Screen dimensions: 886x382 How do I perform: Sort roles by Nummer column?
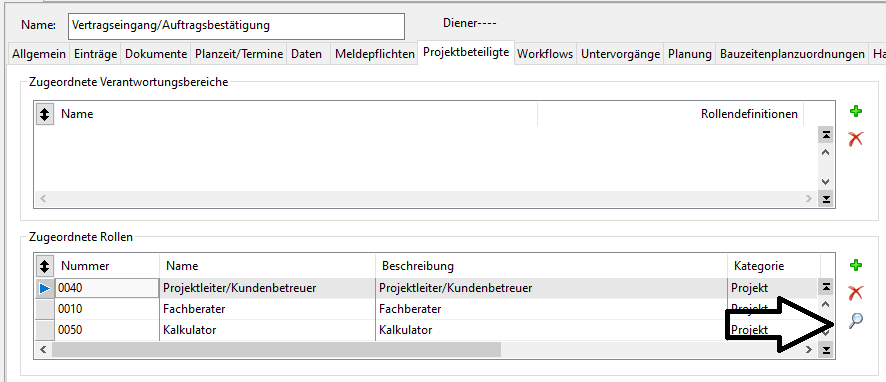click(107, 266)
